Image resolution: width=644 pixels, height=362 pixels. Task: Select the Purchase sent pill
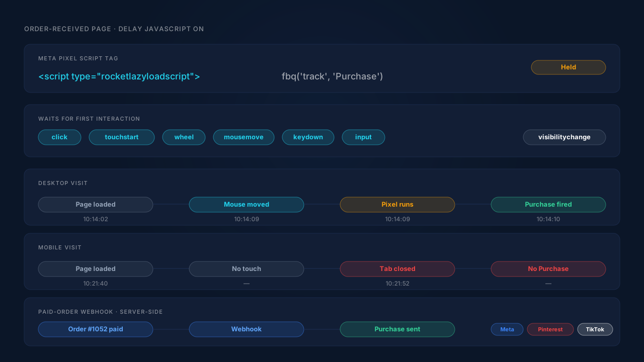[x=397, y=329]
